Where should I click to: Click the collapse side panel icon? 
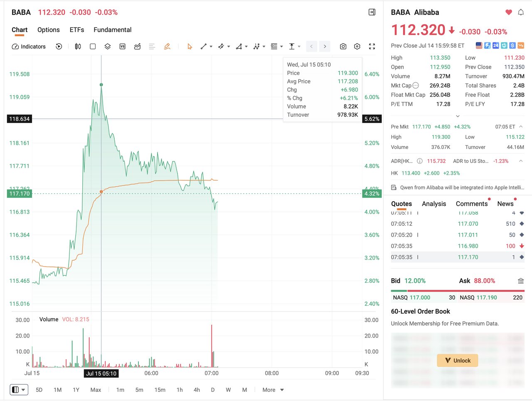click(372, 12)
